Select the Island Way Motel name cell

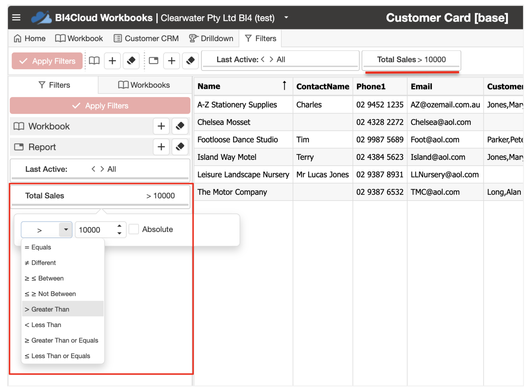click(x=243, y=157)
